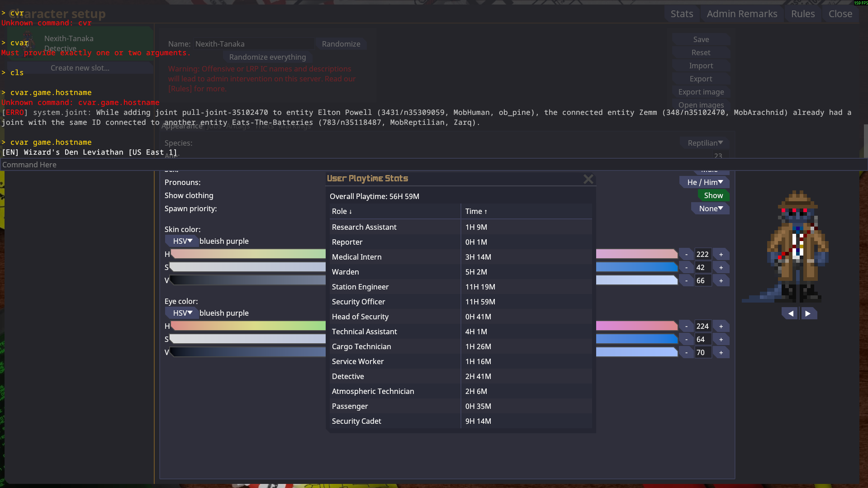Sort playtime table by Time column
The height and width of the screenshot is (488, 868).
click(476, 211)
